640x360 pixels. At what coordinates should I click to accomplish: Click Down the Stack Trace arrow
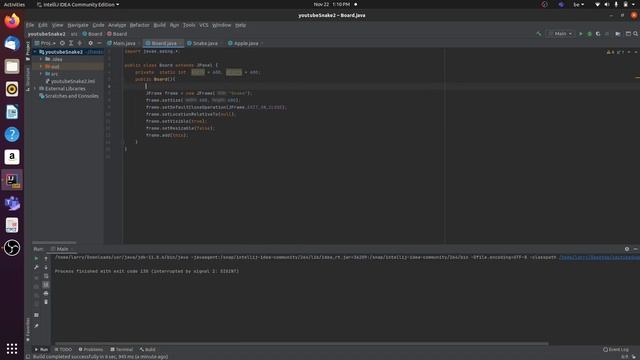click(x=46, y=267)
